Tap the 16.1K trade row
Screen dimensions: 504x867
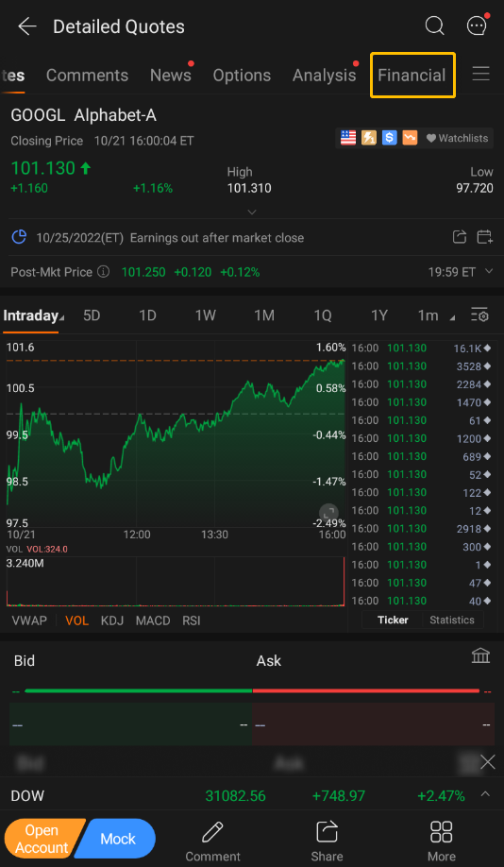[x=421, y=348]
